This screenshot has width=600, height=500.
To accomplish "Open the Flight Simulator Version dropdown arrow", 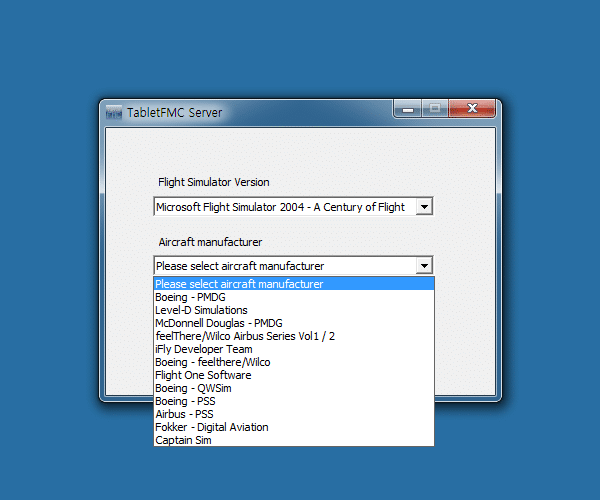I will [x=423, y=207].
